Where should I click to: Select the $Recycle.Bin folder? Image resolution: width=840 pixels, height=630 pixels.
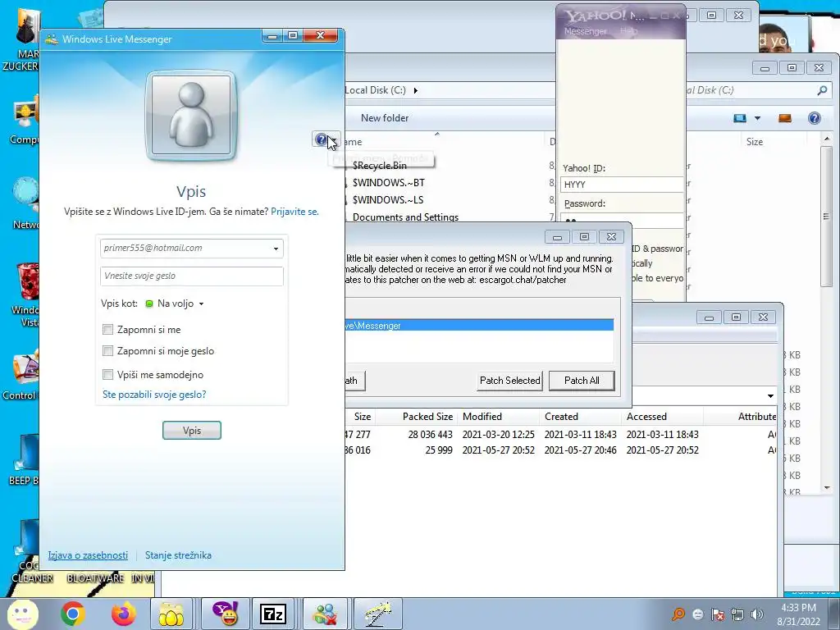pyautogui.click(x=379, y=166)
